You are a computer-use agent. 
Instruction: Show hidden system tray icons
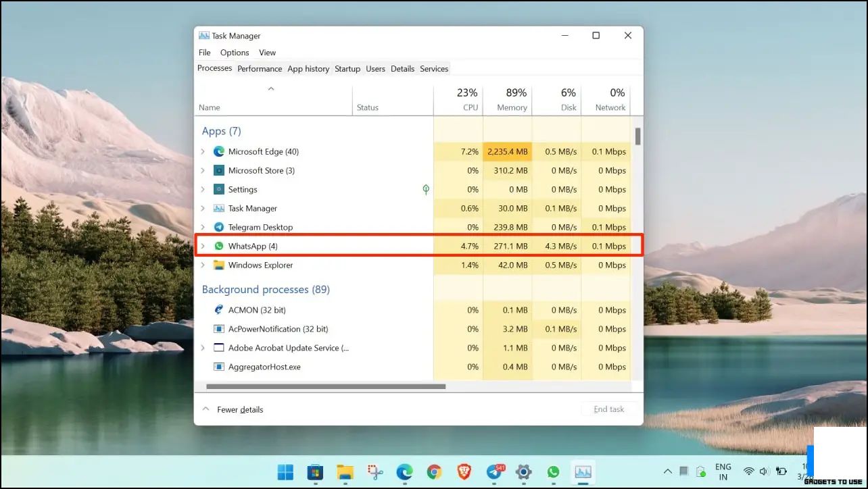tap(668, 471)
